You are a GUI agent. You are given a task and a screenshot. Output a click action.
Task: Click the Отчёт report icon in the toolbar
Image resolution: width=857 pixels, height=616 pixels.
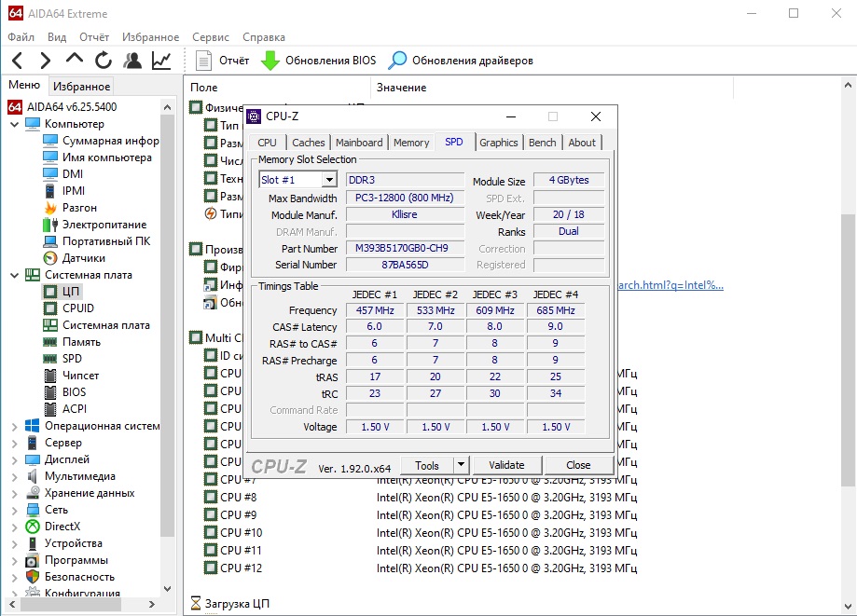tap(204, 60)
